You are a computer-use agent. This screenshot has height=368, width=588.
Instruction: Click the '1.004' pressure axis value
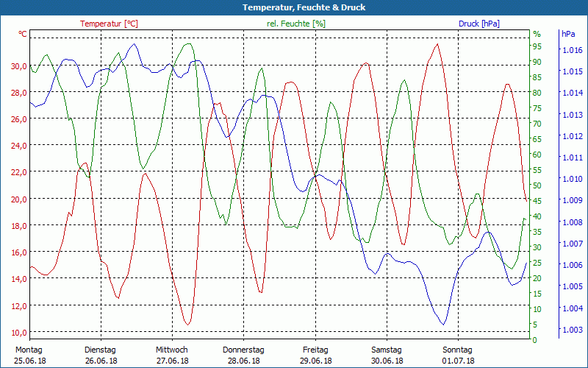tap(573, 308)
